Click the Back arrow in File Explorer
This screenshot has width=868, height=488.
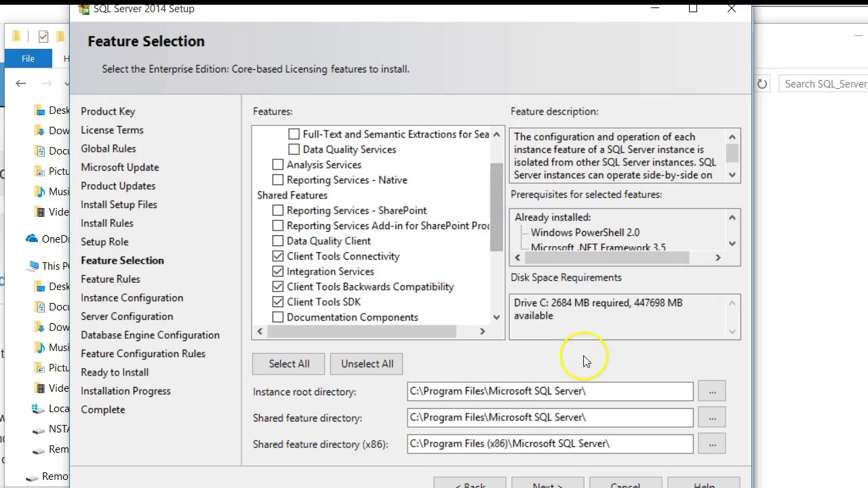20,83
